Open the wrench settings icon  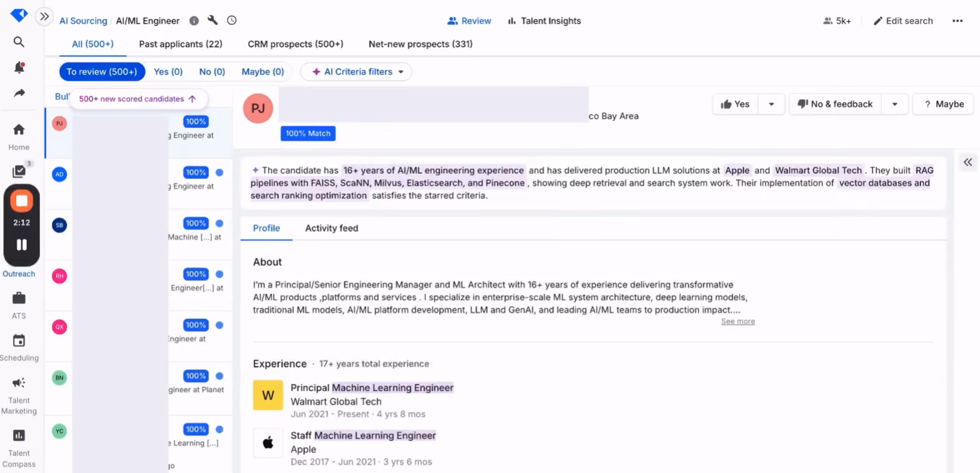[213, 21]
